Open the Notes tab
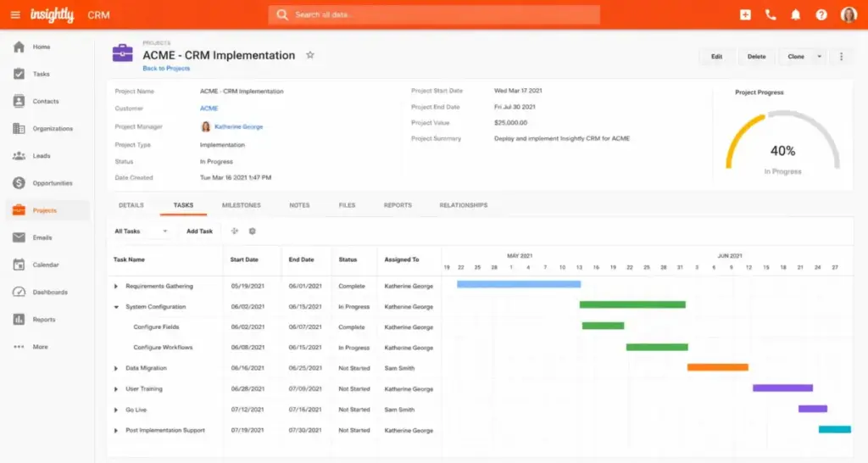This screenshot has width=868, height=463. tap(299, 205)
